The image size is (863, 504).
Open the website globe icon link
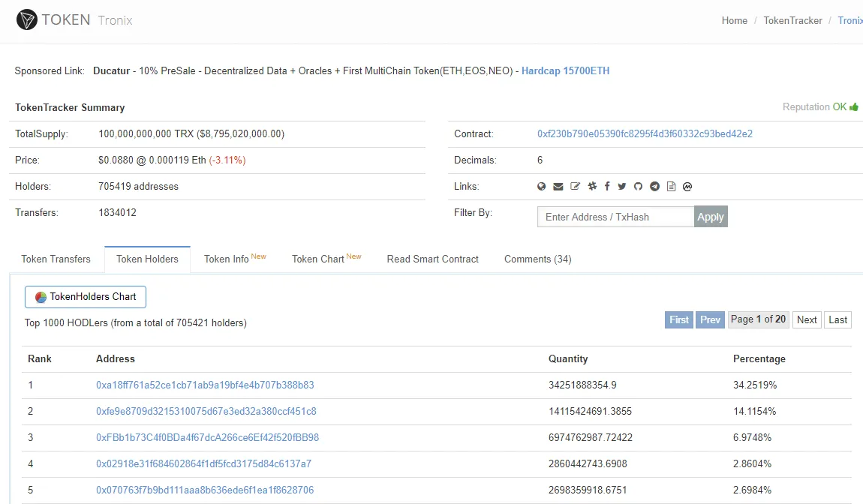pos(542,187)
